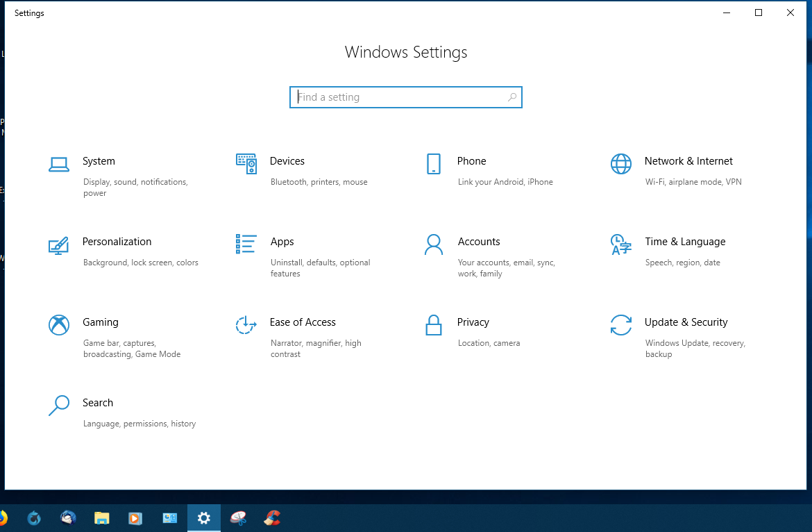Launch Waterfox from the taskbar
Image resolution: width=812 pixels, height=532 pixels.
(34, 518)
